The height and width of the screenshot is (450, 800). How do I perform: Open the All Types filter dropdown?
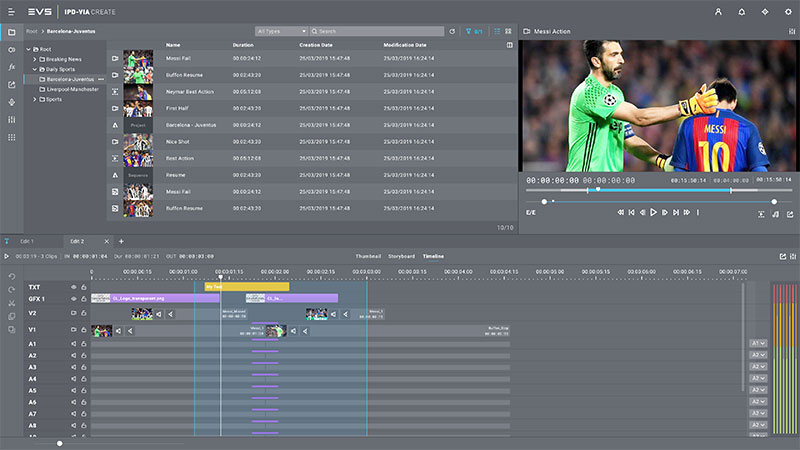[x=281, y=31]
